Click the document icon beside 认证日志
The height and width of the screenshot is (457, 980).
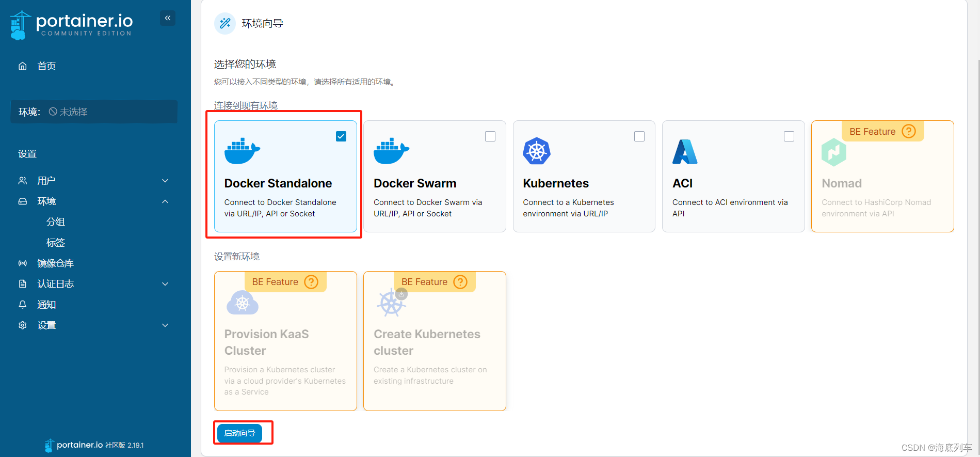(x=23, y=284)
